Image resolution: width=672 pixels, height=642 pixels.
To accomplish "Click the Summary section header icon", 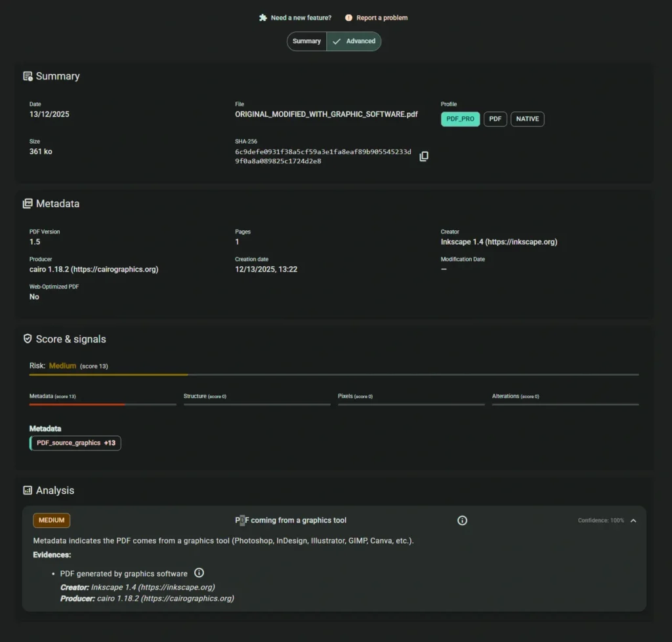I will pyautogui.click(x=28, y=76).
